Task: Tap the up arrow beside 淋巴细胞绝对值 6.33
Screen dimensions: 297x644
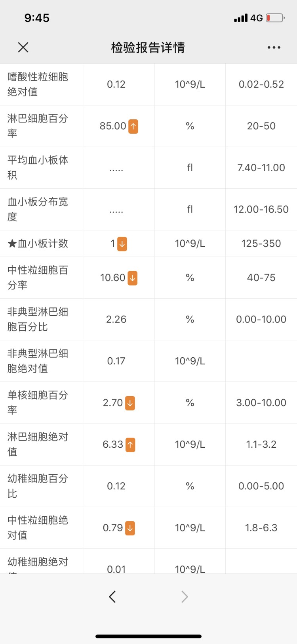Action: tap(130, 445)
